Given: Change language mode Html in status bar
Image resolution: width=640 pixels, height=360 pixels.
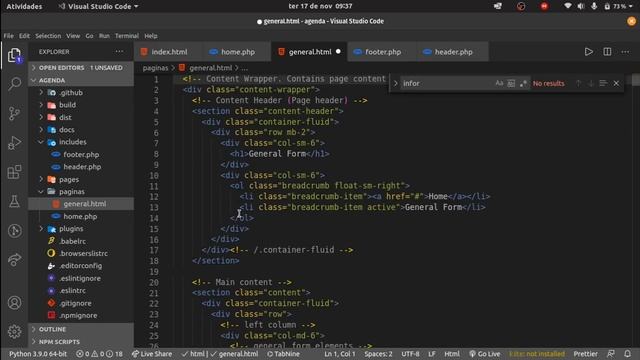Looking at the screenshot, I should coord(451,354).
